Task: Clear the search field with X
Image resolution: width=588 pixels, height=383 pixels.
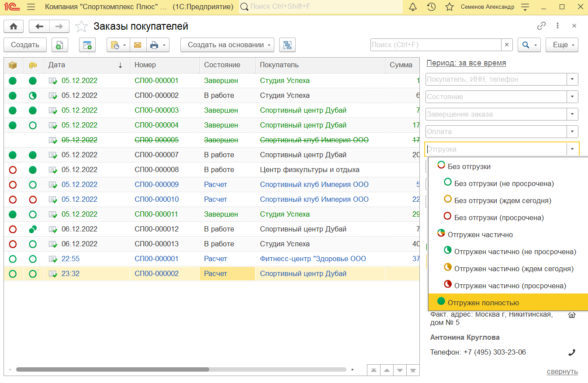Action: 507,45
